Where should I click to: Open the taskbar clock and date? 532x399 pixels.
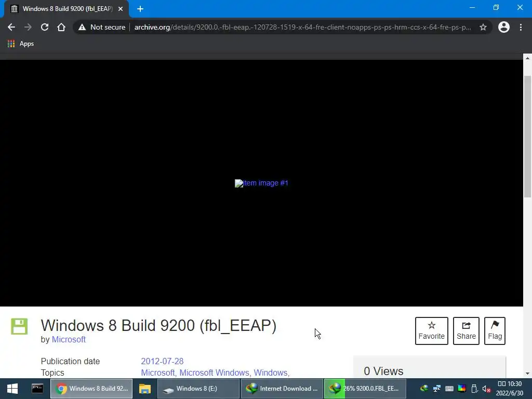pyautogui.click(x=510, y=389)
